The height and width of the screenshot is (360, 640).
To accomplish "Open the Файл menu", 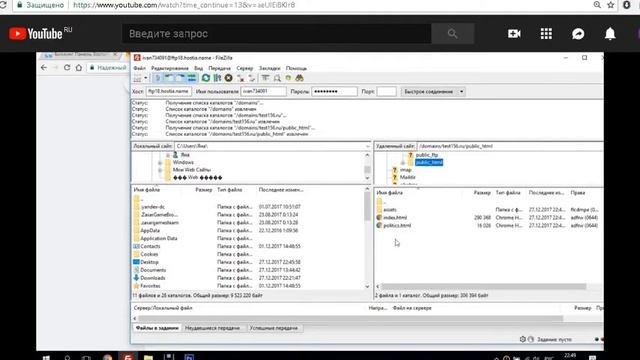I will tap(139, 68).
